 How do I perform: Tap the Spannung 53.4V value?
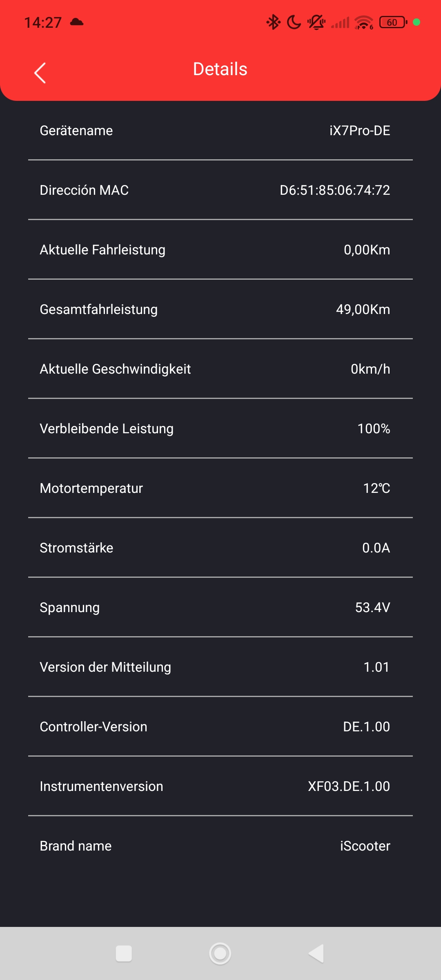[372, 608]
